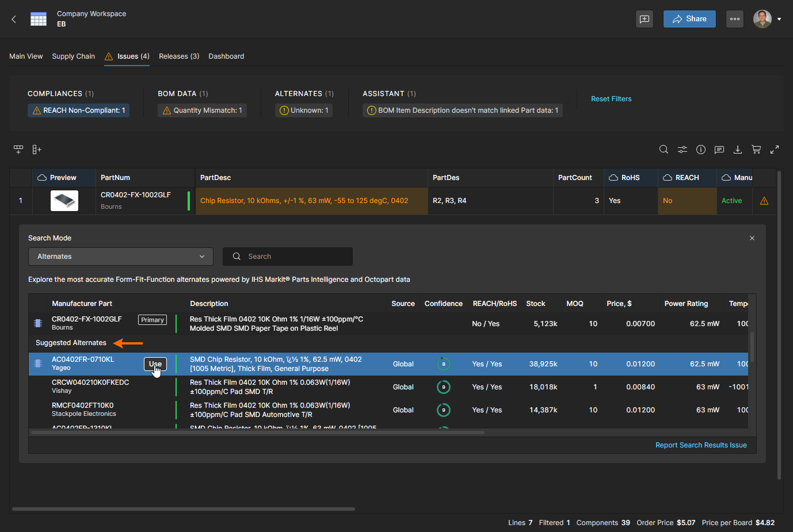Open the Search Mode Alternates dropdown
Screen dimensions: 793x532
tap(121, 257)
